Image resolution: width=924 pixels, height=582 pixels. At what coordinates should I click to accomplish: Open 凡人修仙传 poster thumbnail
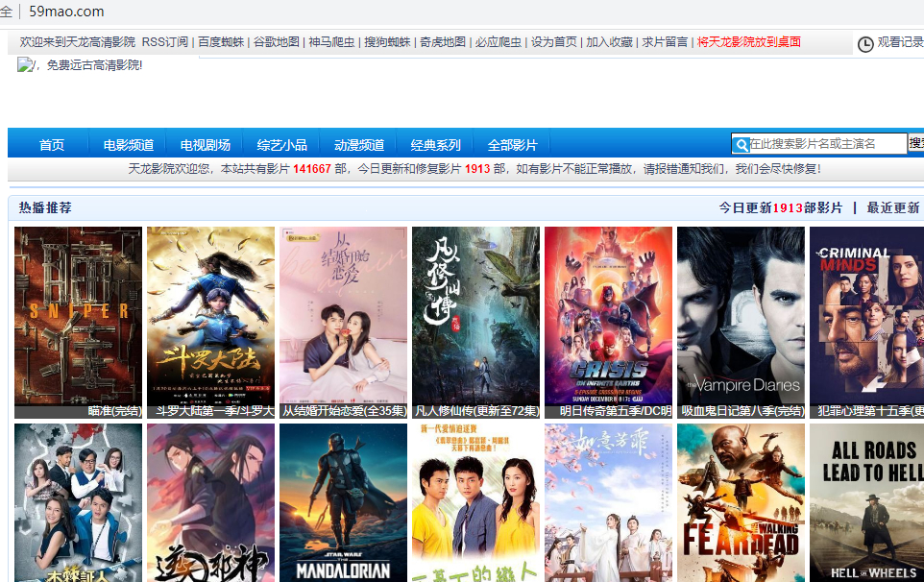pos(475,316)
